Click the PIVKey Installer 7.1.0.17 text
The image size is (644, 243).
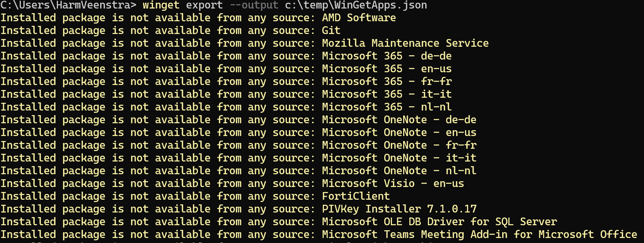pyautogui.click(x=399, y=209)
